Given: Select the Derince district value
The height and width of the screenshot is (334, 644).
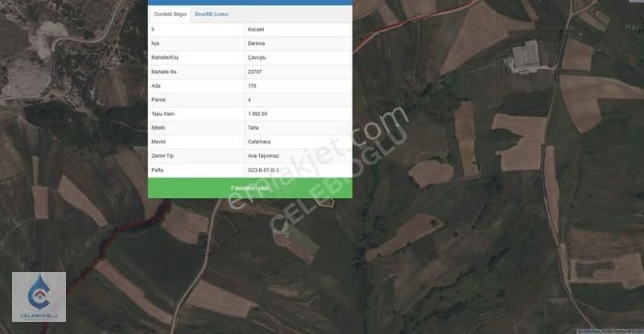Looking at the screenshot, I should click(256, 43).
